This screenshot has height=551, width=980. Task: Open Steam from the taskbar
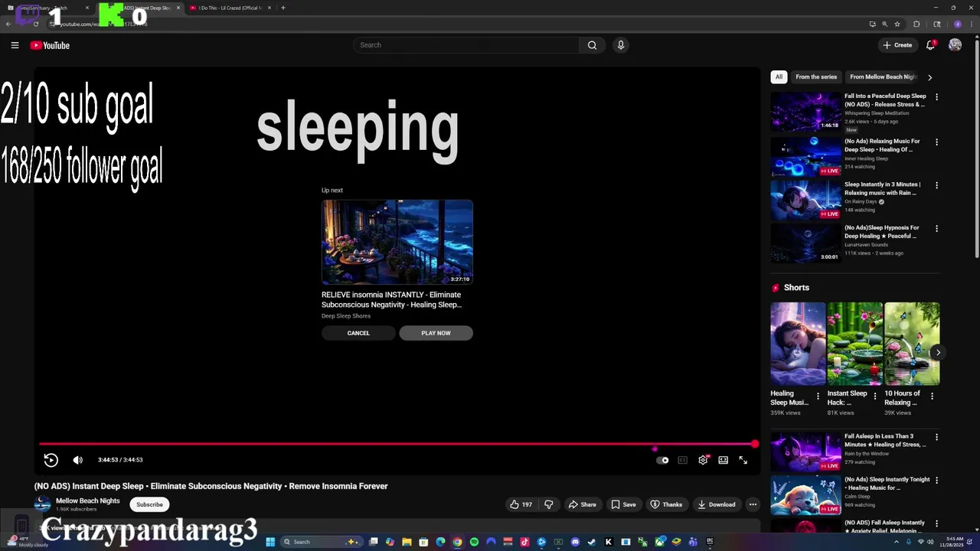pyautogui.click(x=591, y=542)
